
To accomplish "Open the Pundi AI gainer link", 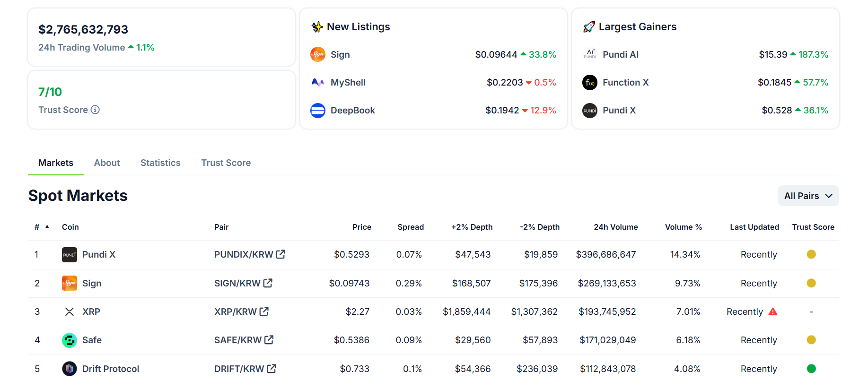I will 620,54.
